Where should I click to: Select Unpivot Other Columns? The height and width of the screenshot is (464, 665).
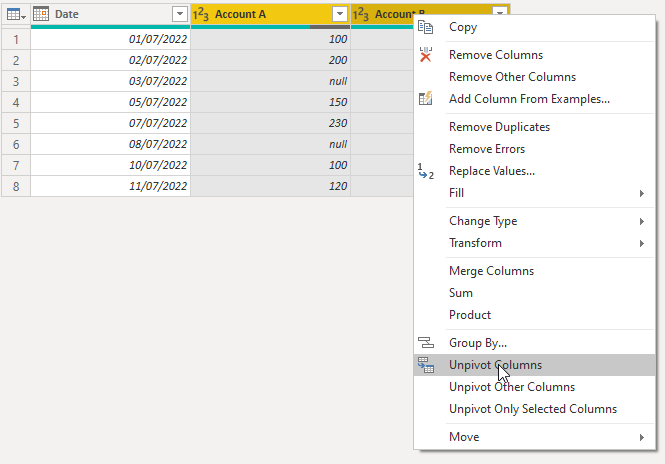(534, 387)
